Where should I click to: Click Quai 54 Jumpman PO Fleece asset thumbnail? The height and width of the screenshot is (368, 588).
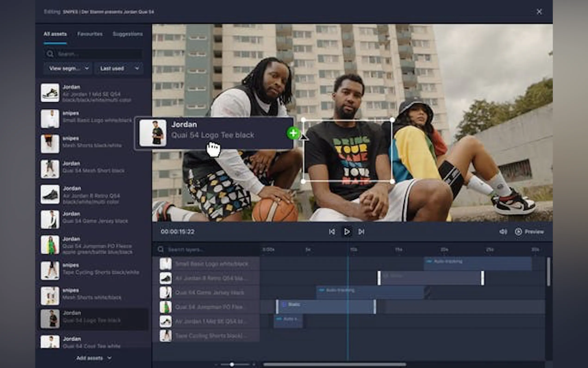[x=50, y=245]
